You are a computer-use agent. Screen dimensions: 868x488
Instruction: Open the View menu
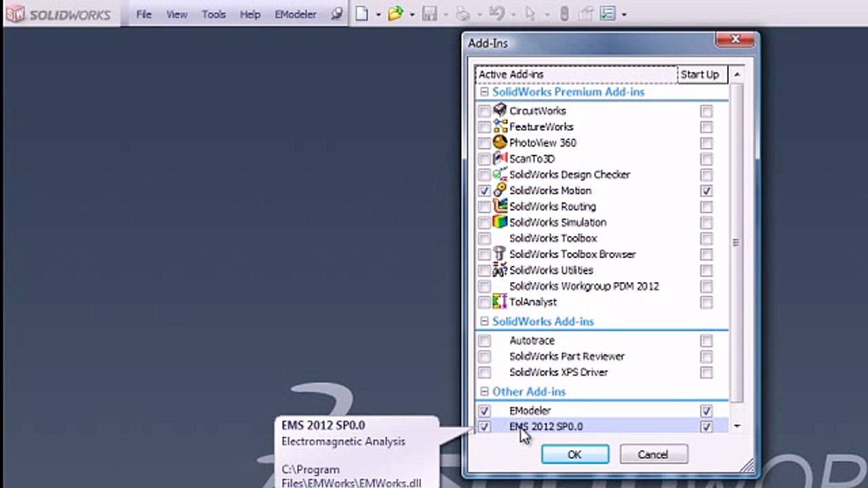[177, 14]
